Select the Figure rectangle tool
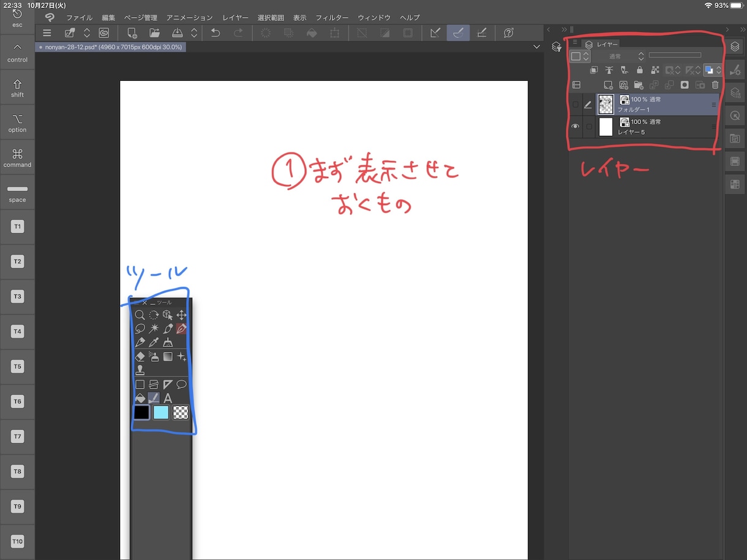Viewport: 747px width, 560px height. pyautogui.click(x=140, y=384)
